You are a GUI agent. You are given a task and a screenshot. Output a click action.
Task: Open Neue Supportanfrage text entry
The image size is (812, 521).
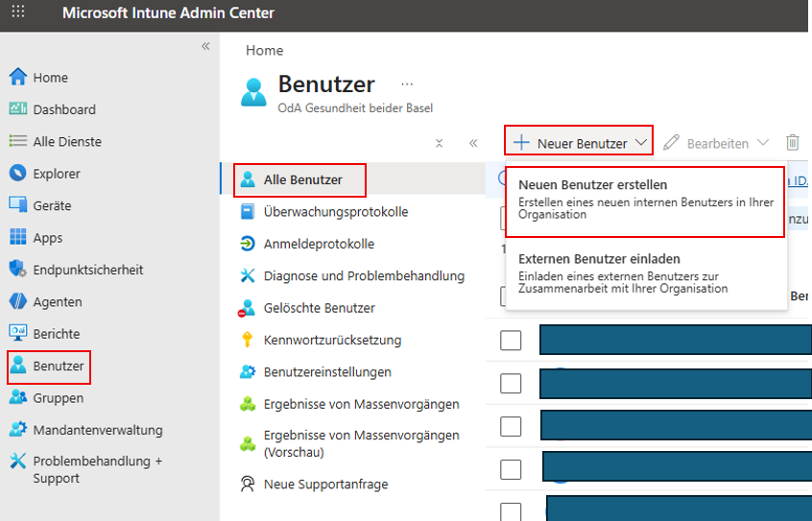(x=325, y=484)
